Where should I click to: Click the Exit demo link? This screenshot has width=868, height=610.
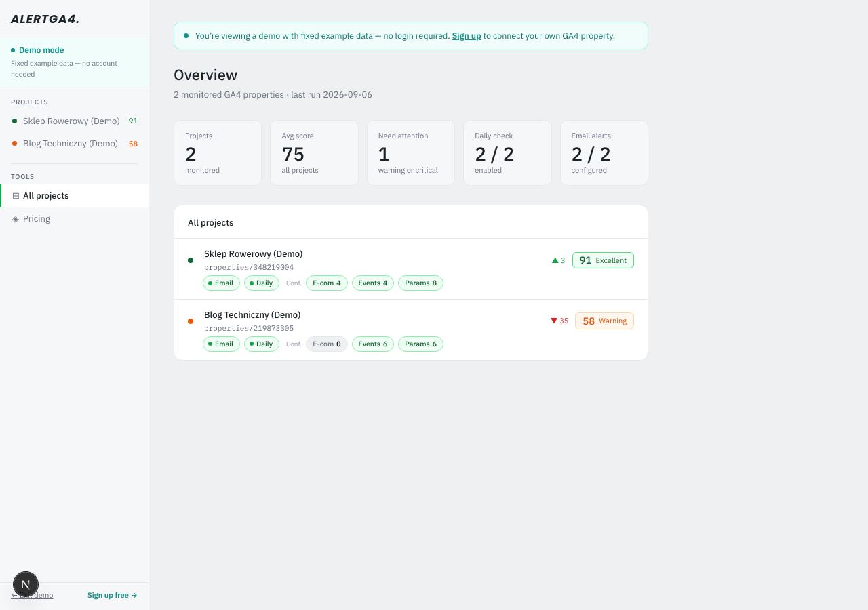[32, 595]
